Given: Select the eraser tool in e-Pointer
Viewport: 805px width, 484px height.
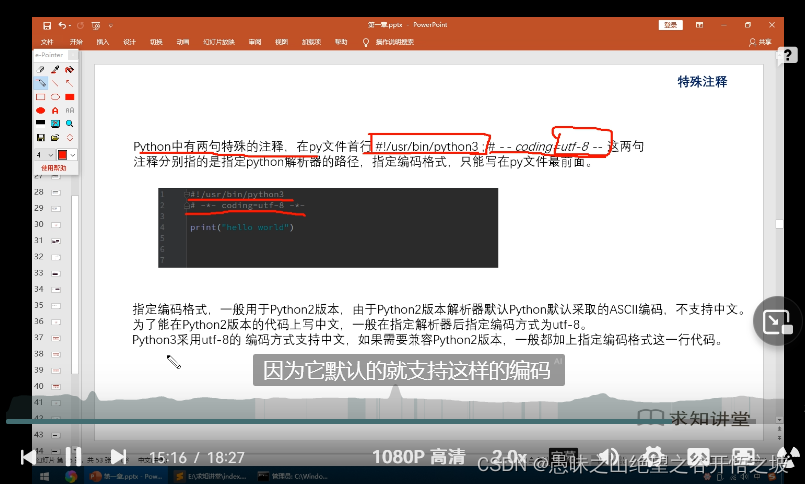Looking at the screenshot, I should coord(41,69).
